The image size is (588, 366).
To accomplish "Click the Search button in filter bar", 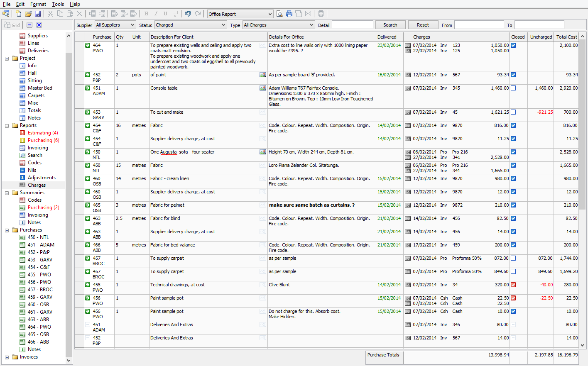I will [x=390, y=25].
